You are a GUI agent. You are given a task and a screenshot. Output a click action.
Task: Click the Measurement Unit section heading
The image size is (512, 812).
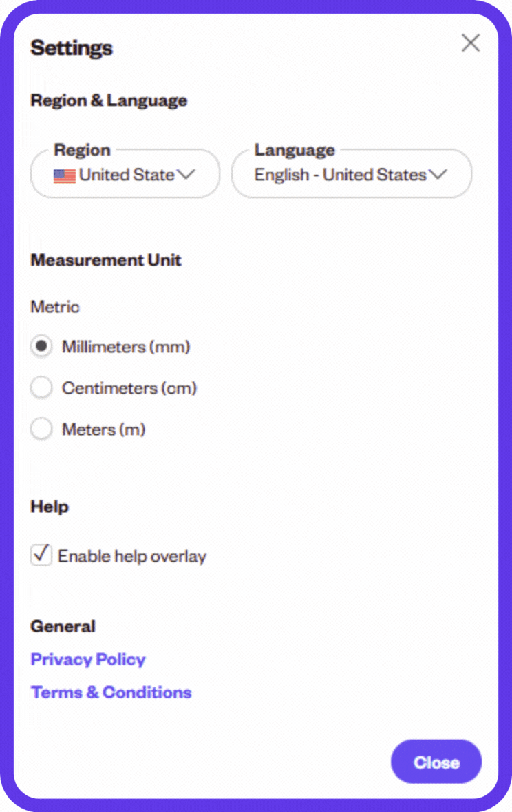pos(106,260)
